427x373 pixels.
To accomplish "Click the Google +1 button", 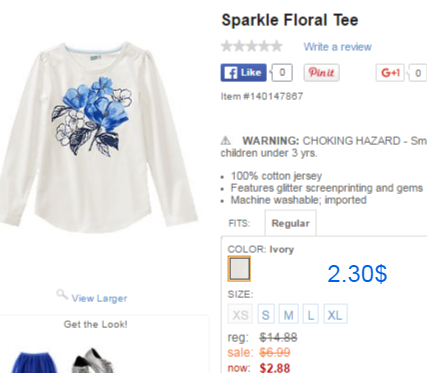I will (390, 73).
